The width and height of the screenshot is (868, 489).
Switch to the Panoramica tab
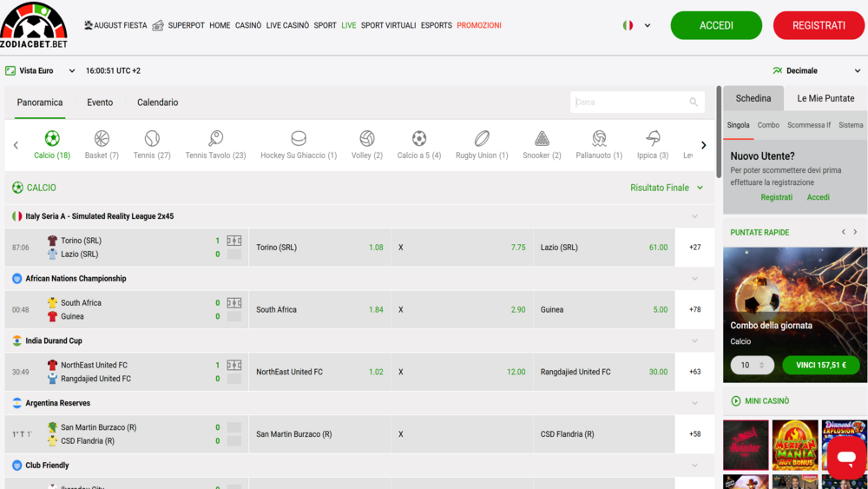[x=40, y=102]
